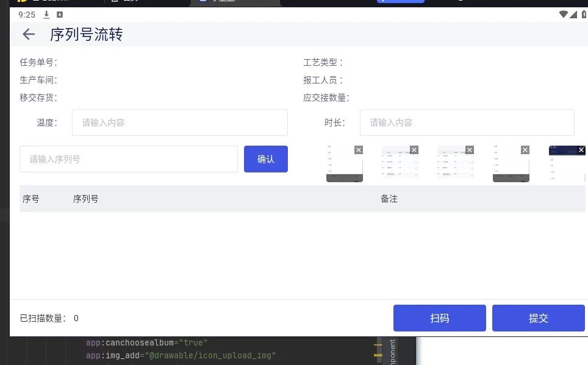Tap the Wi-Fi icon in the status bar
The image size is (588, 365).
click(x=564, y=13)
